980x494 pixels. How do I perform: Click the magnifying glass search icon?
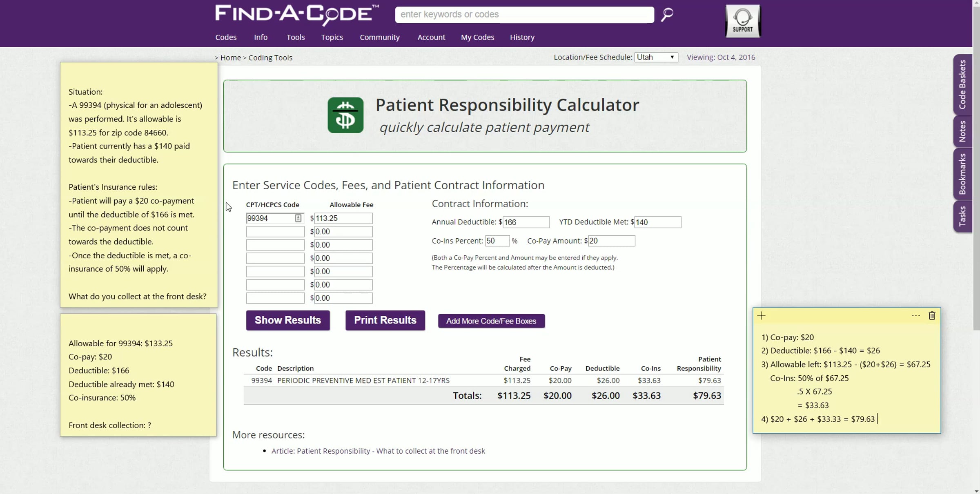(667, 15)
